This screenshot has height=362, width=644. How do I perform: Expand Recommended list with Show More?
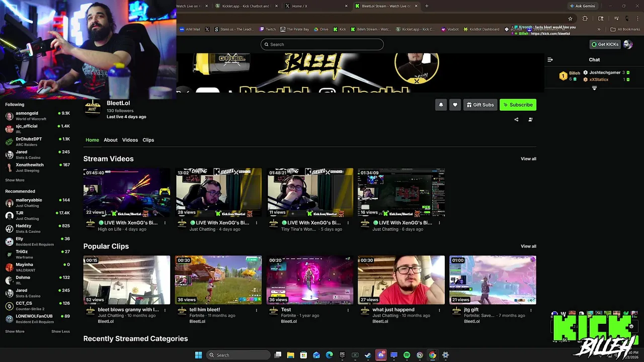coord(15,331)
